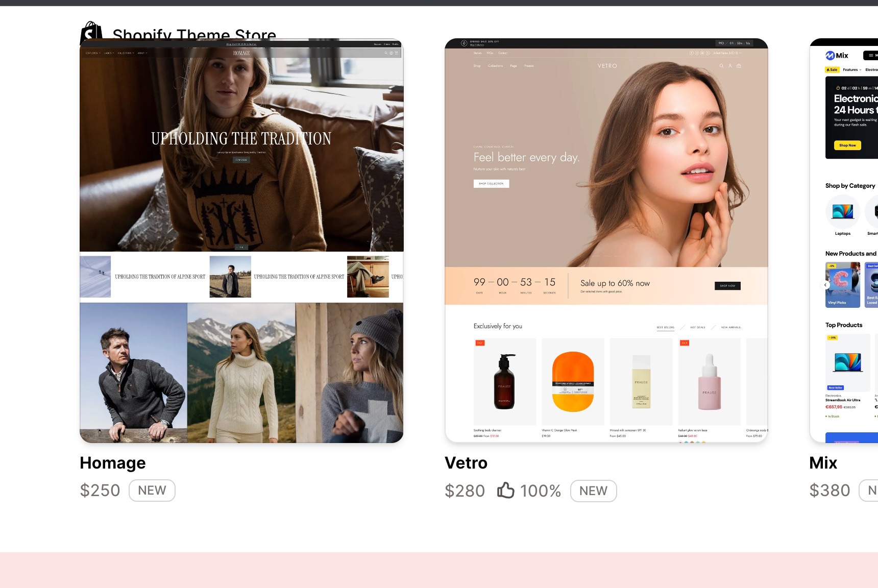Click the shopping bag icon in Vetro preview

pos(739,66)
